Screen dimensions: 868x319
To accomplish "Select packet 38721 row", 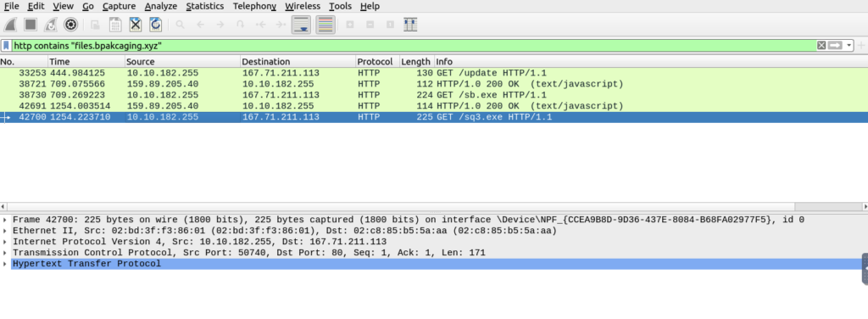I will (x=434, y=84).
